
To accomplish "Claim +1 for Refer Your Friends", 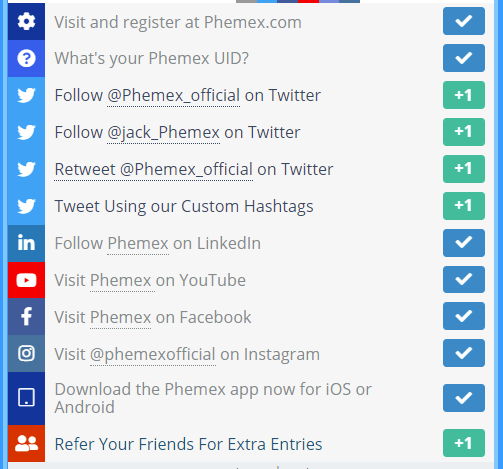I will pos(464,443).
